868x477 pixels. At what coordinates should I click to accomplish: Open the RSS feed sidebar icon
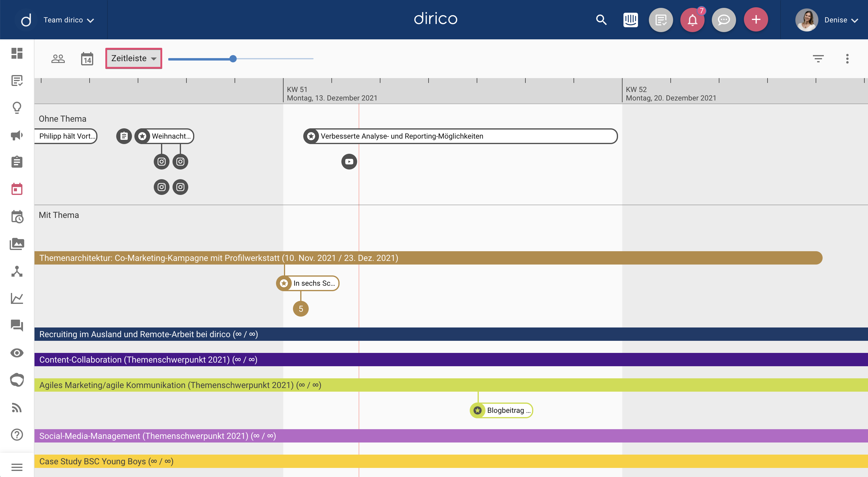point(17,408)
